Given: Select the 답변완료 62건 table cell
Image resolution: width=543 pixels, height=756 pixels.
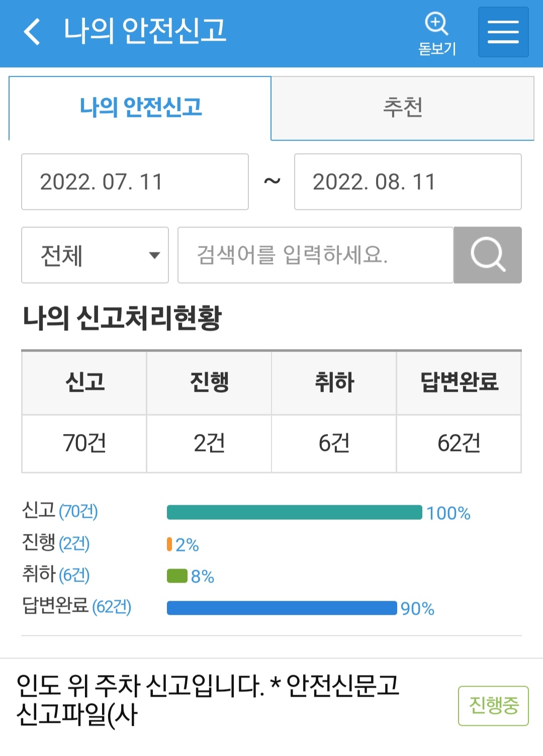Looking at the screenshot, I should click(459, 443).
